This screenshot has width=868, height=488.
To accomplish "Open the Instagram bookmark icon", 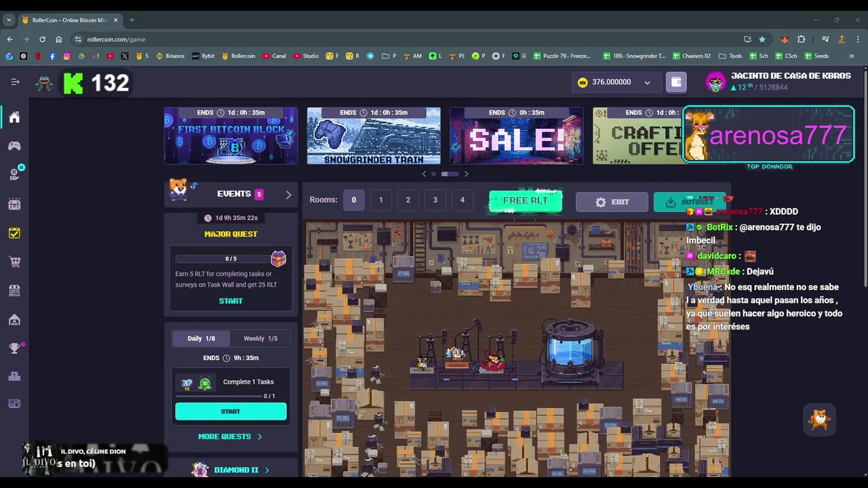I will [66, 56].
